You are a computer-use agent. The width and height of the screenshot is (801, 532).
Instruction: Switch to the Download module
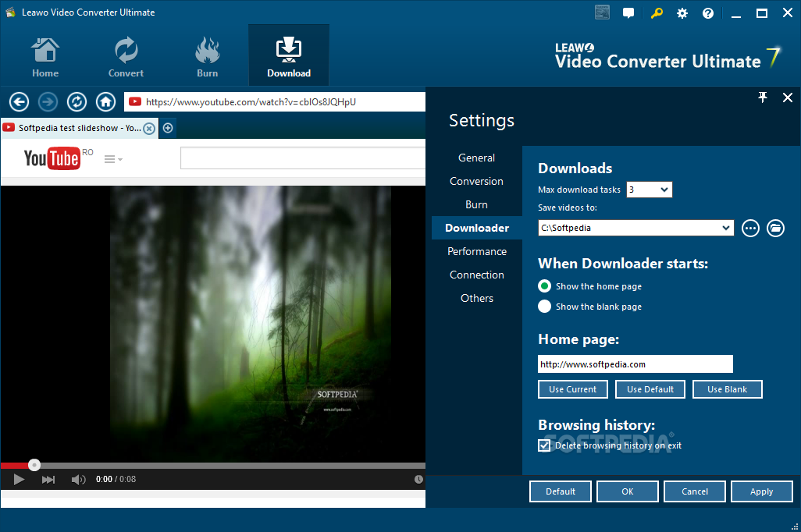point(289,55)
